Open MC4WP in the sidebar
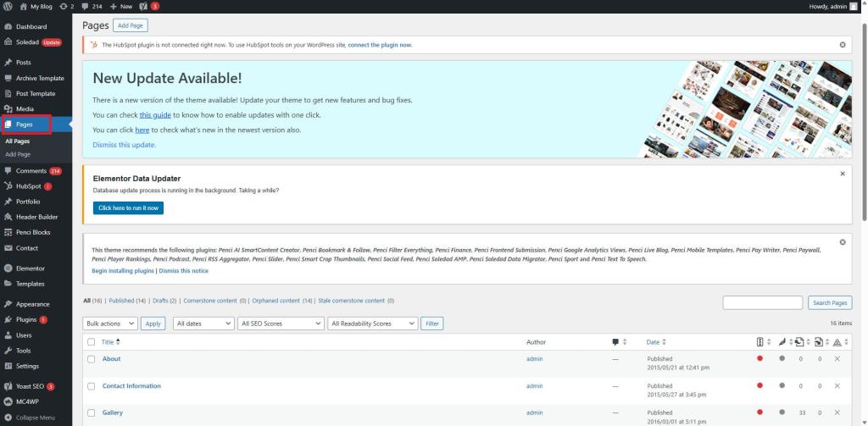This screenshot has height=426, width=868. (x=27, y=401)
